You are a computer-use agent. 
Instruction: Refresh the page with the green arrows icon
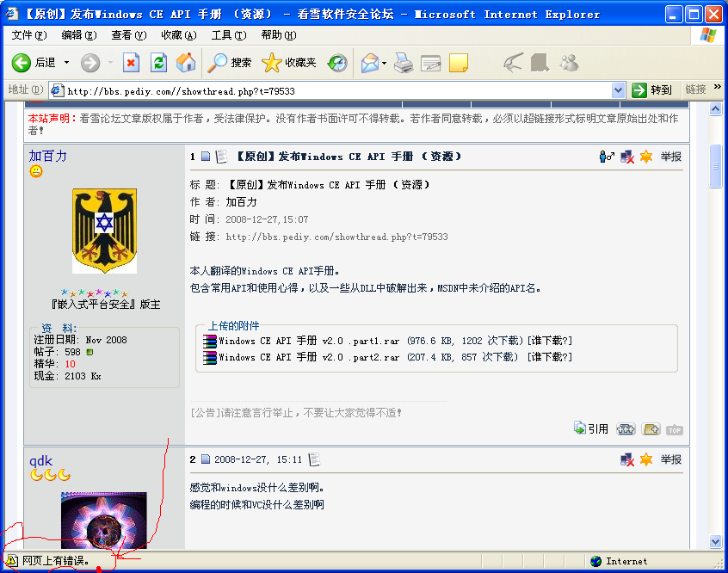[159, 63]
